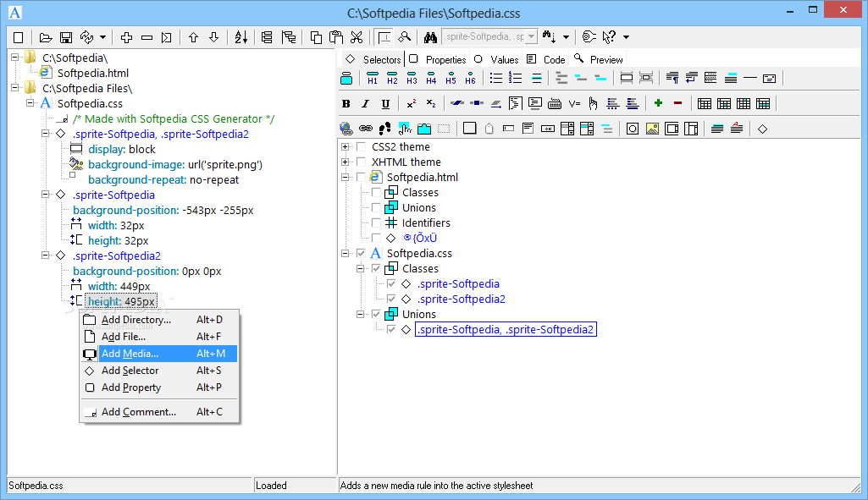Collapse the C:\Softpedia Files\ folder node

15,87
